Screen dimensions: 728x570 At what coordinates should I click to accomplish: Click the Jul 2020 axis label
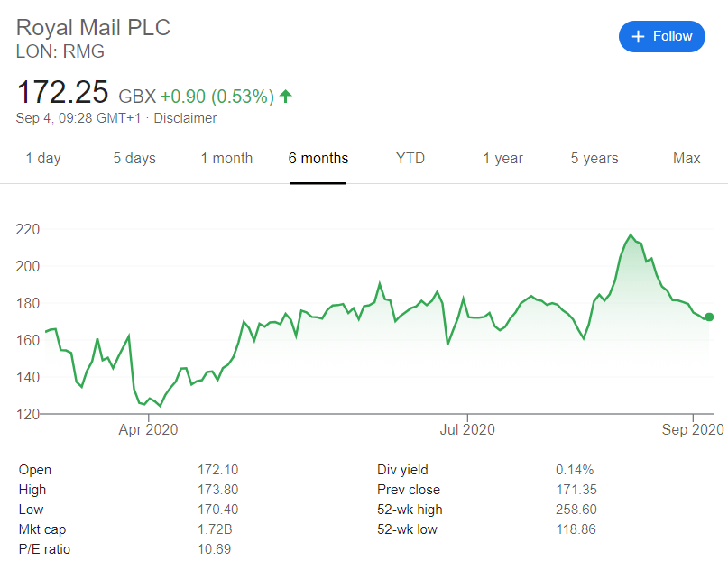click(466, 429)
